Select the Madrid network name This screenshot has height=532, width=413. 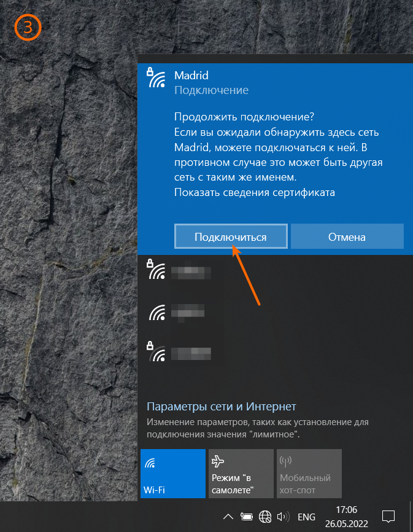pyautogui.click(x=191, y=76)
